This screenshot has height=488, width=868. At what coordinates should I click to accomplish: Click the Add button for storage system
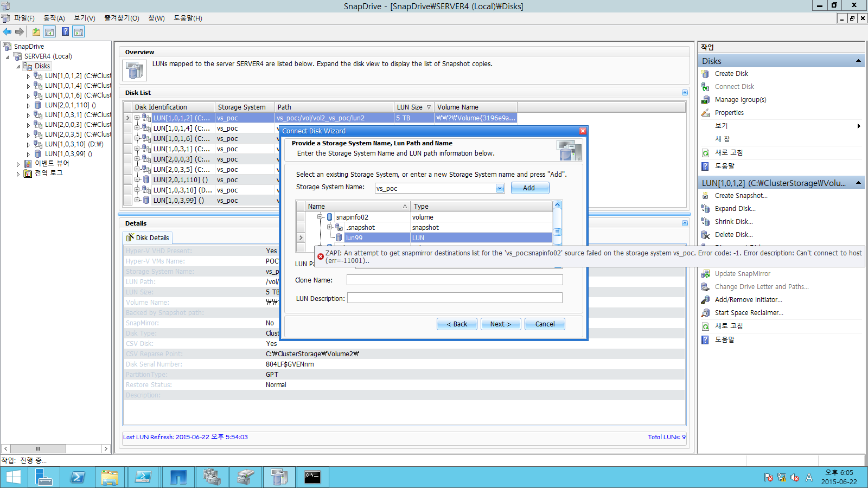click(529, 188)
